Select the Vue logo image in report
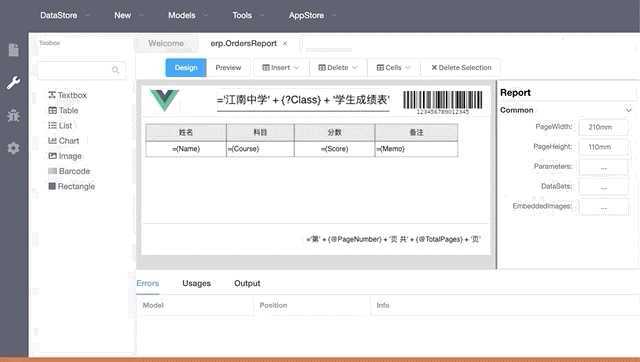 click(164, 100)
